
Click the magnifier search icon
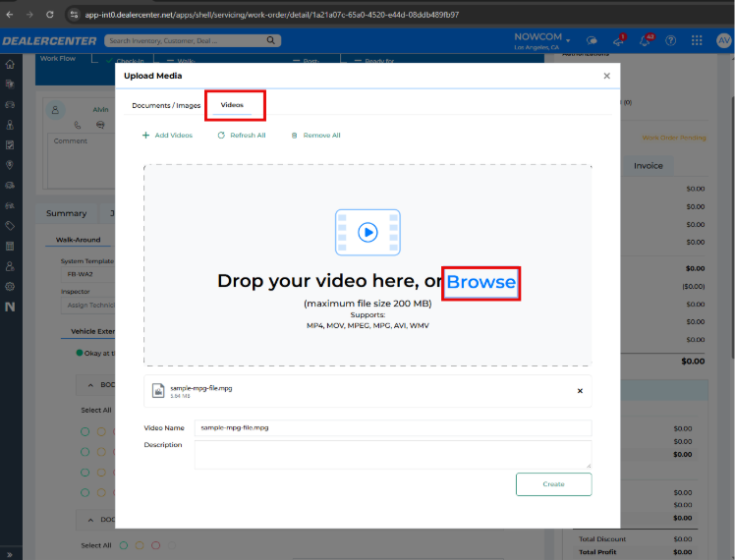point(271,40)
